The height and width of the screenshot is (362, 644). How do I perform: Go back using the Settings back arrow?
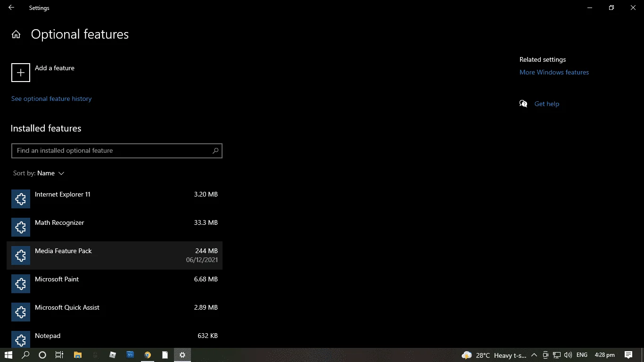(11, 8)
